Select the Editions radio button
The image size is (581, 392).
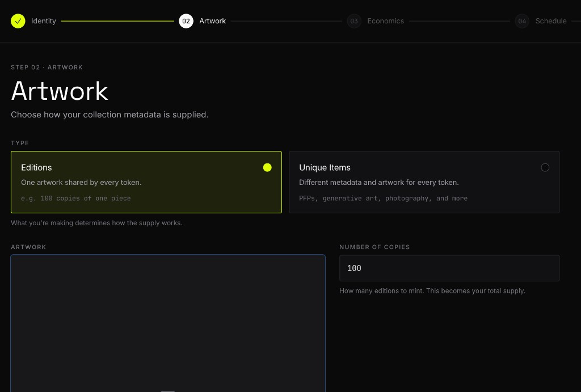pyautogui.click(x=267, y=167)
